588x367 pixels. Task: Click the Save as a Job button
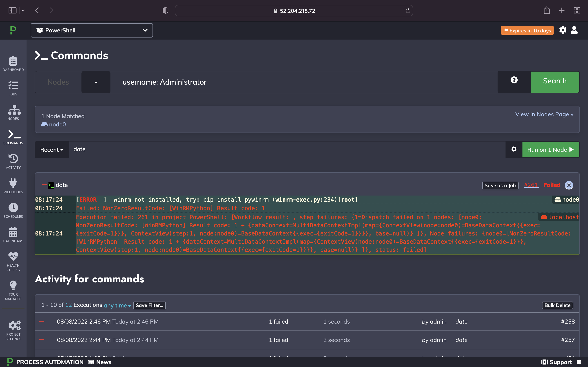500,186
